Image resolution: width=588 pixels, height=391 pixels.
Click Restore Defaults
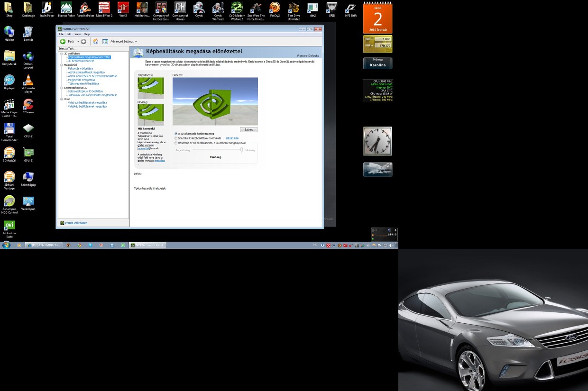pyautogui.click(x=308, y=56)
